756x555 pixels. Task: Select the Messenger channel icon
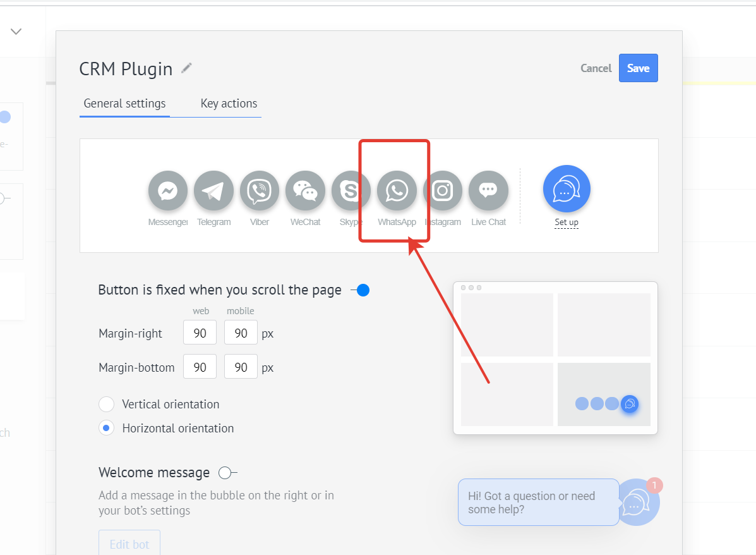[x=168, y=191]
